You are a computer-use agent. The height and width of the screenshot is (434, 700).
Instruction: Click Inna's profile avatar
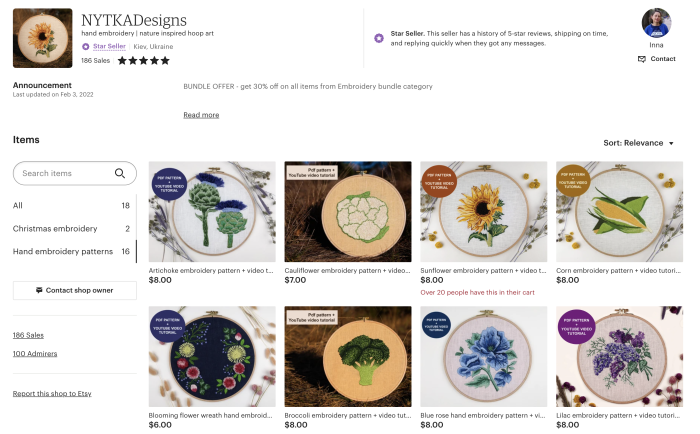[655, 23]
